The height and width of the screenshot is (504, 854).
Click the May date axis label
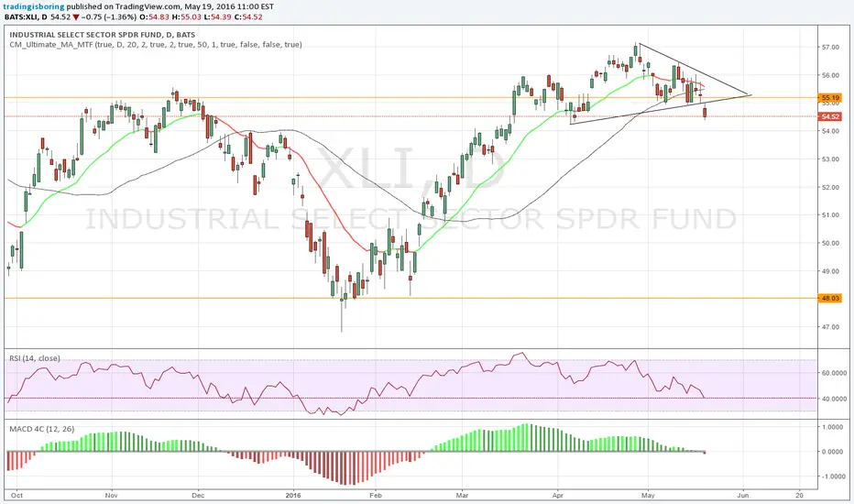pos(648,495)
